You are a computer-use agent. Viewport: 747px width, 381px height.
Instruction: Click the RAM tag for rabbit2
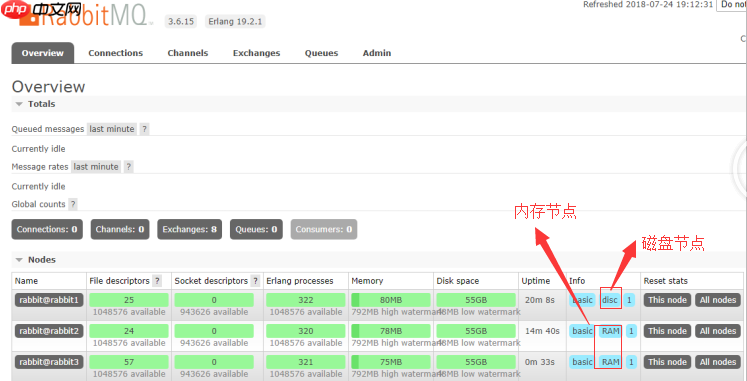tap(611, 331)
